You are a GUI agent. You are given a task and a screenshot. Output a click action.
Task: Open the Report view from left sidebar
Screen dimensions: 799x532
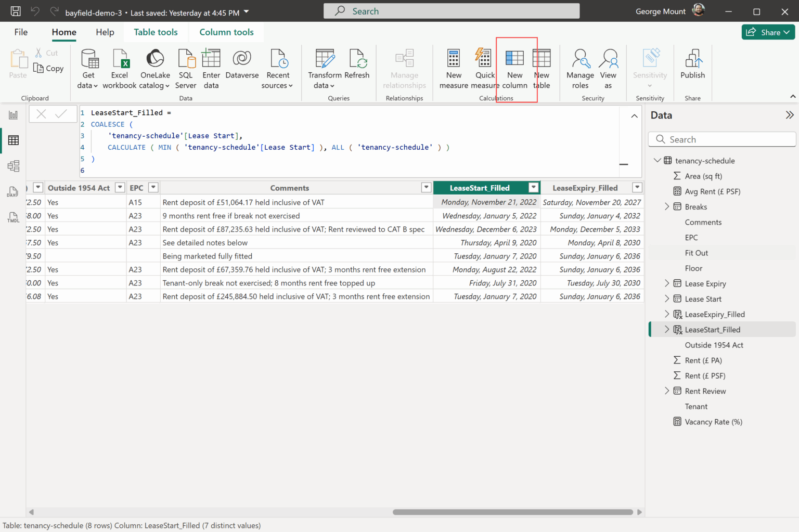point(13,115)
